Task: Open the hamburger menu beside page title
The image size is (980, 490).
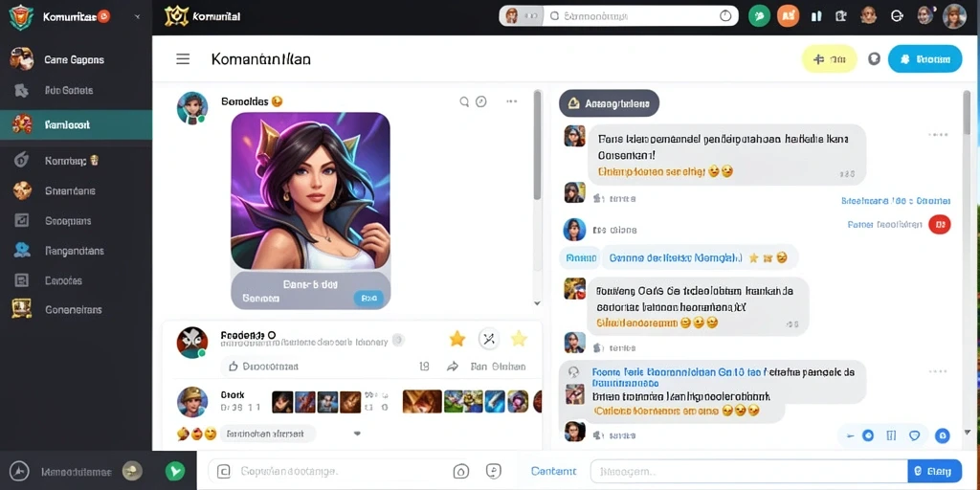Action: click(x=183, y=59)
